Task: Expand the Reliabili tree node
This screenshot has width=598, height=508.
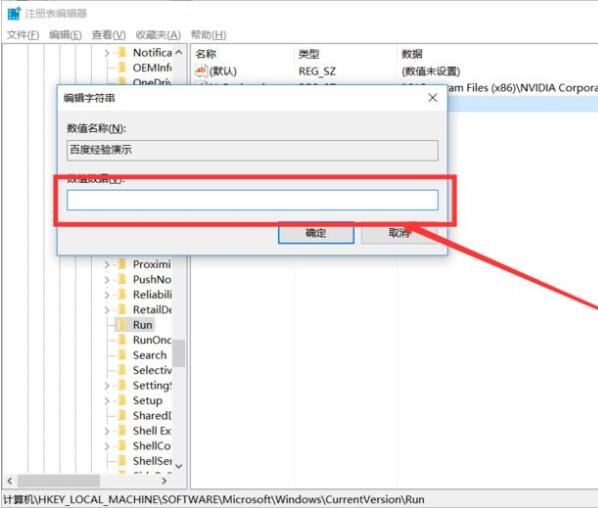Action: 107,295
